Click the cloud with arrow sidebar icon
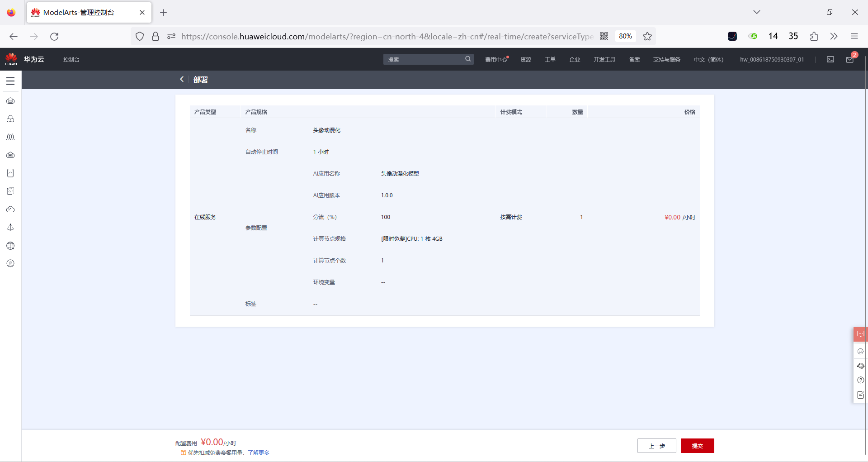The width and height of the screenshot is (868, 462). pyautogui.click(x=10, y=209)
